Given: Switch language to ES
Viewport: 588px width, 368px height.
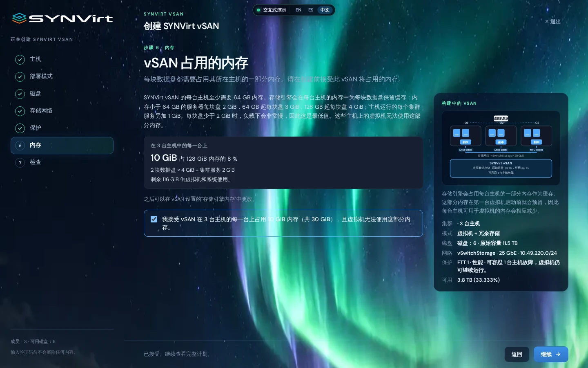Looking at the screenshot, I should click(x=311, y=10).
